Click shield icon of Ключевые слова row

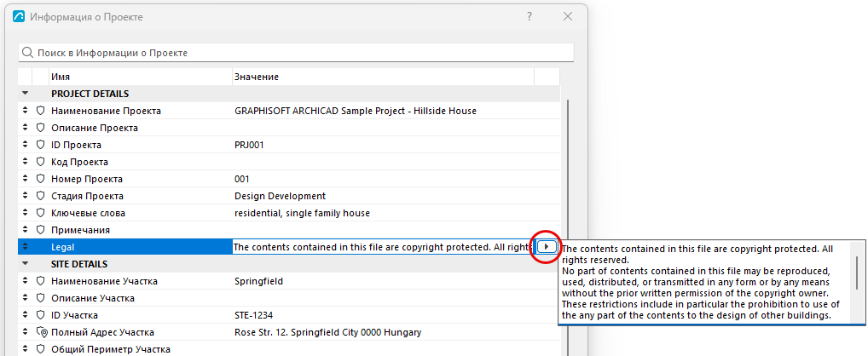click(x=40, y=213)
